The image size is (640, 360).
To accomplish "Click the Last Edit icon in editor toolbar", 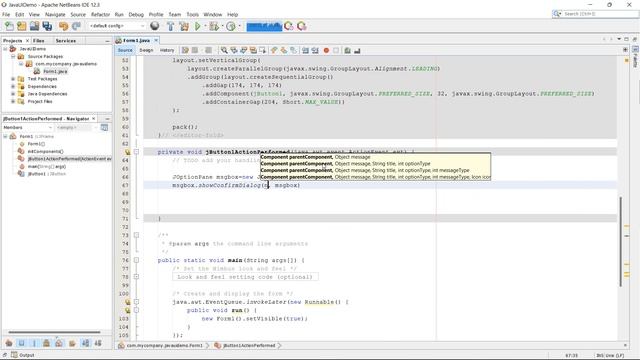I will (x=185, y=50).
